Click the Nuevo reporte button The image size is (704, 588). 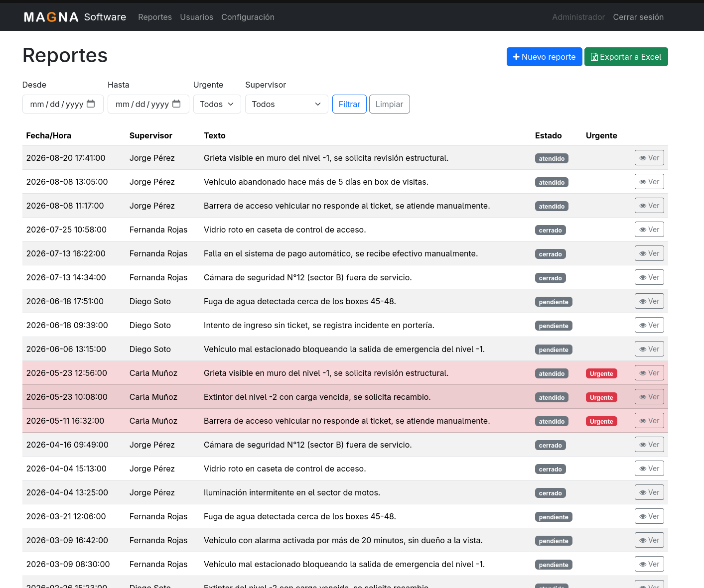pyautogui.click(x=544, y=57)
